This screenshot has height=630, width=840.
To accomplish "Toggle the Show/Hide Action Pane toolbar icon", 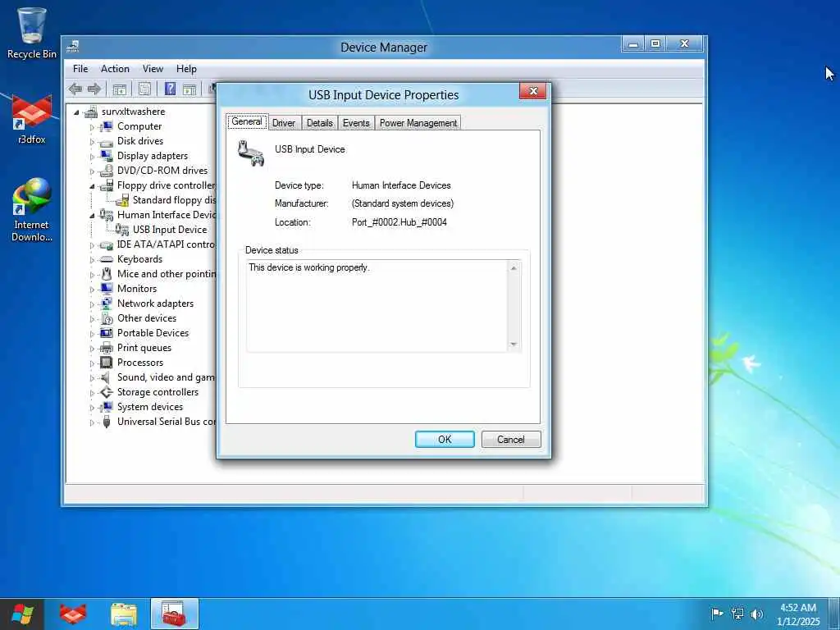I will coord(189,89).
